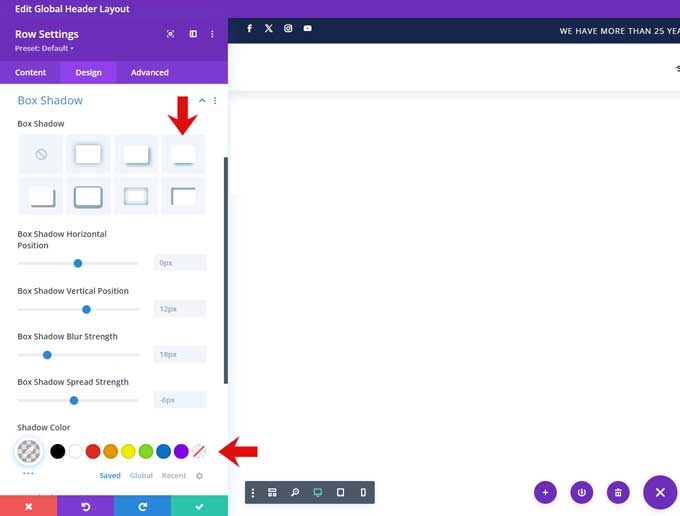
Task: Choose the green shadow color swatch
Action: (x=146, y=451)
